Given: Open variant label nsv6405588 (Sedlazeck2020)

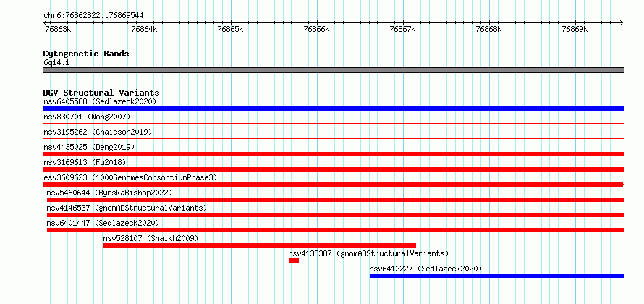Looking at the screenshot, I should pos(100,101).
